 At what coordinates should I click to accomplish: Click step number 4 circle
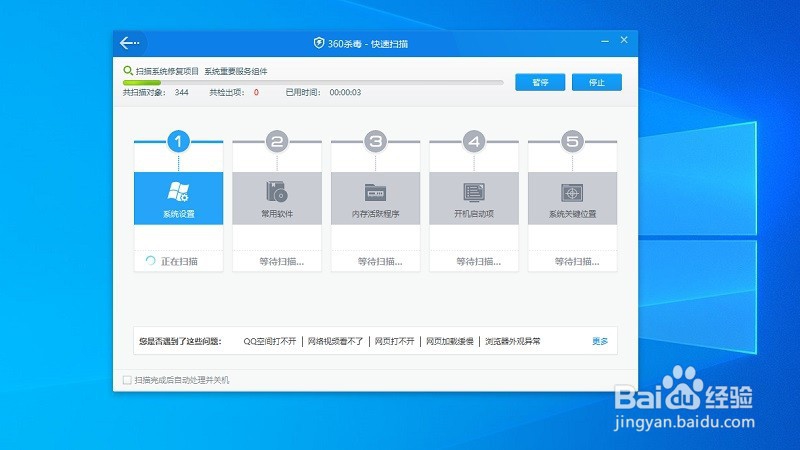[474, 141]
